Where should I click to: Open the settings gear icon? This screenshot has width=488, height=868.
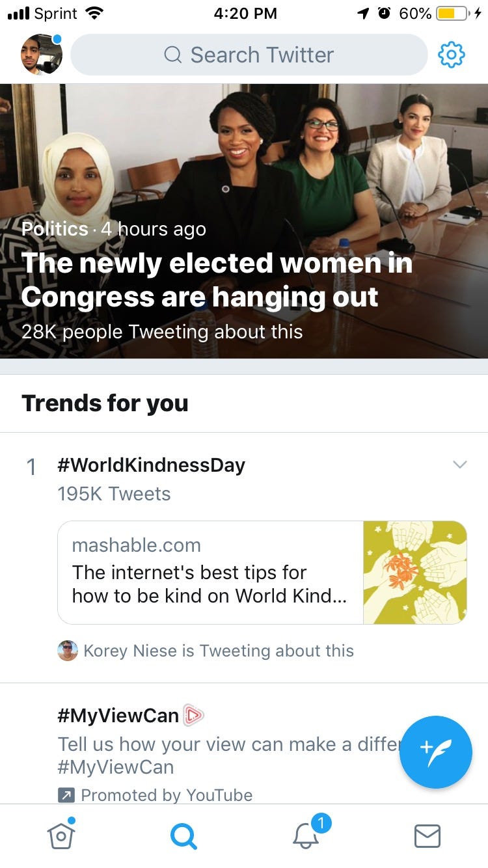pyautogui.click(x=452, y=55)
